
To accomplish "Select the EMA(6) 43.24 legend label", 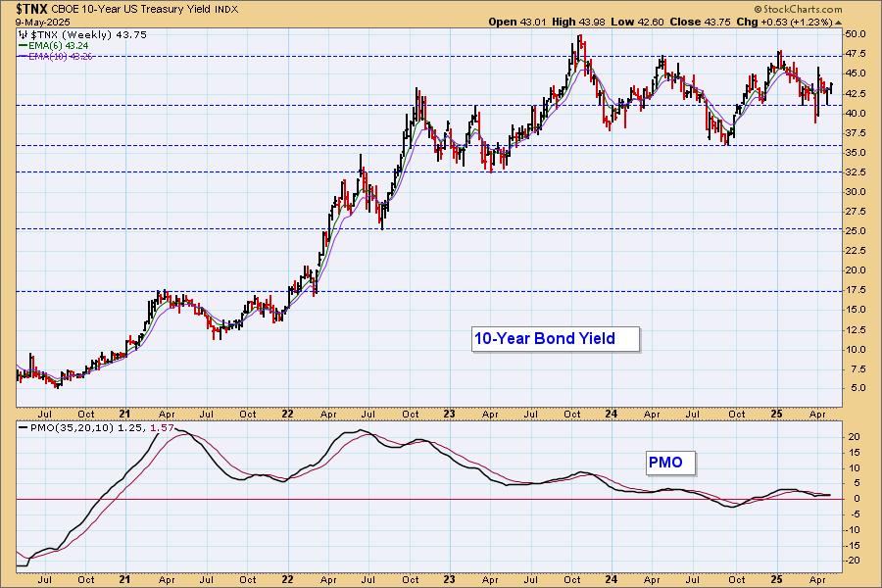I will coord(59,46).
